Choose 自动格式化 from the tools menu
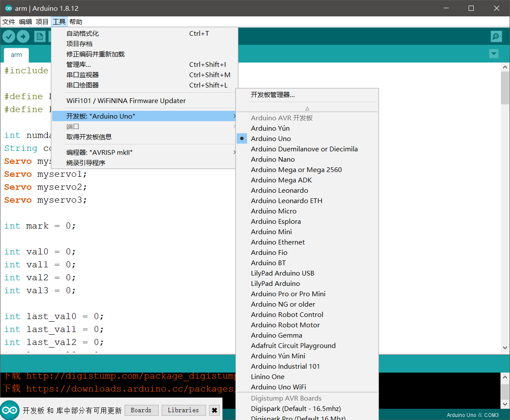 point(144,34)
